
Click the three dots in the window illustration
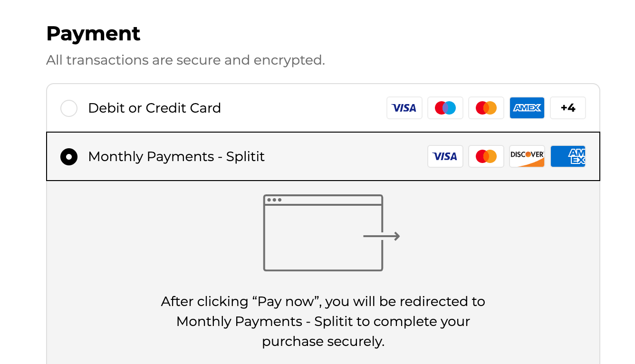click(x=274, y=200)
